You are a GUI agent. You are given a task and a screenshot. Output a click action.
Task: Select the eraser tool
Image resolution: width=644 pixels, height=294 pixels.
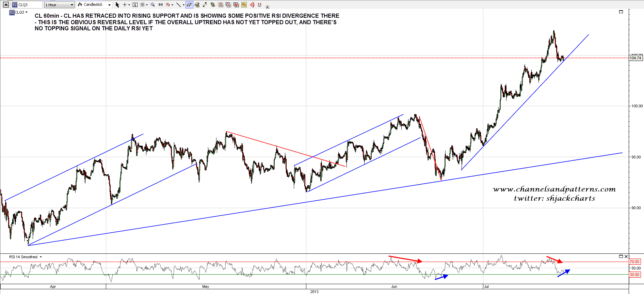pyautogui.click(x=189, y=5)
